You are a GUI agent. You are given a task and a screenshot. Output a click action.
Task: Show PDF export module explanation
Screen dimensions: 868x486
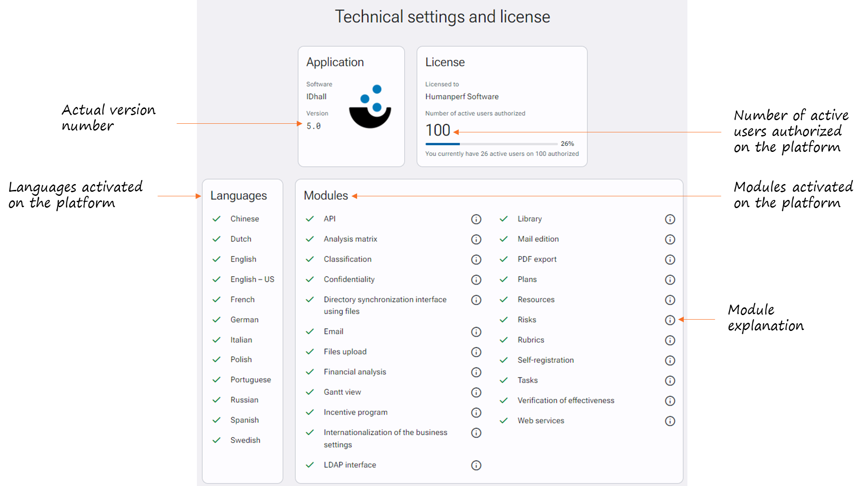click(x=670, y=260)
